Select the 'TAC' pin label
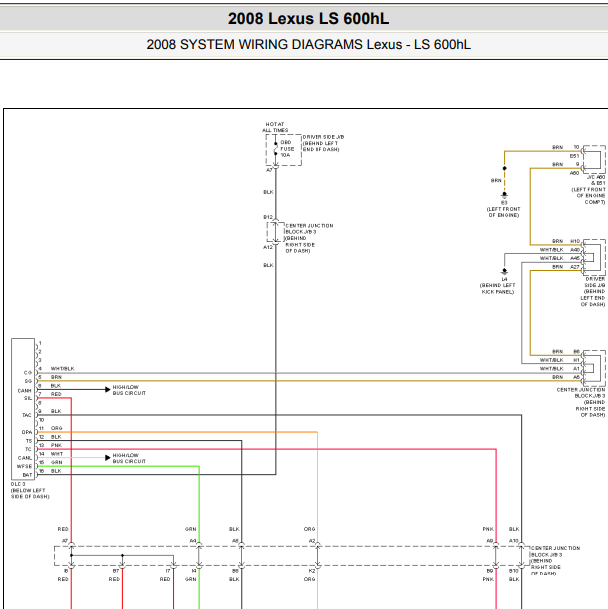The width and height of the screenshot is (608, 609). [26, 416]
